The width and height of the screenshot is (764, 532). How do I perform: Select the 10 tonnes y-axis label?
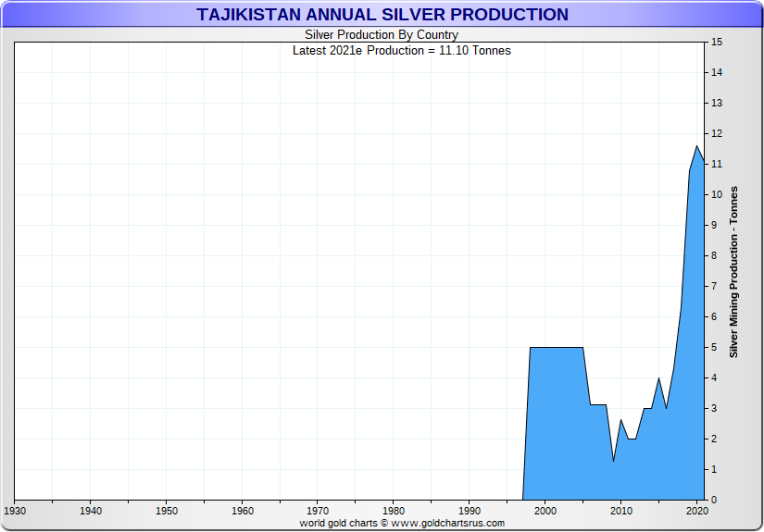717,194
